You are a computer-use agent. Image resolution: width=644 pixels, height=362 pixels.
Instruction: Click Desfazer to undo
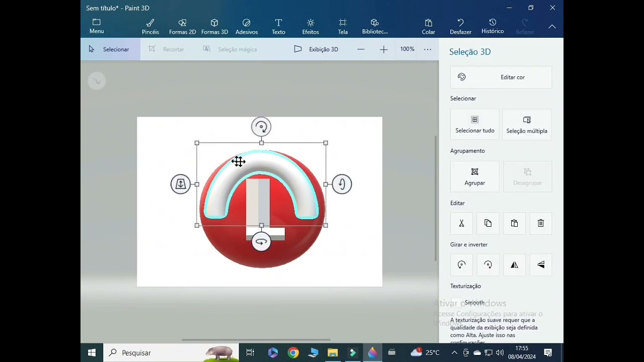click(x=460, y=26)
